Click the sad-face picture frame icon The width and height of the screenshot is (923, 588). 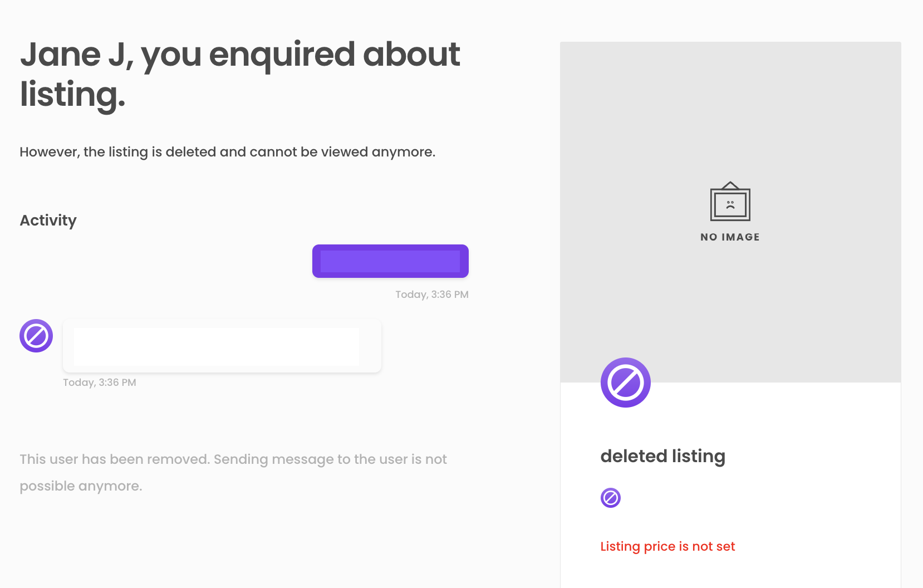pyautogui.click(x=730, y=202)
